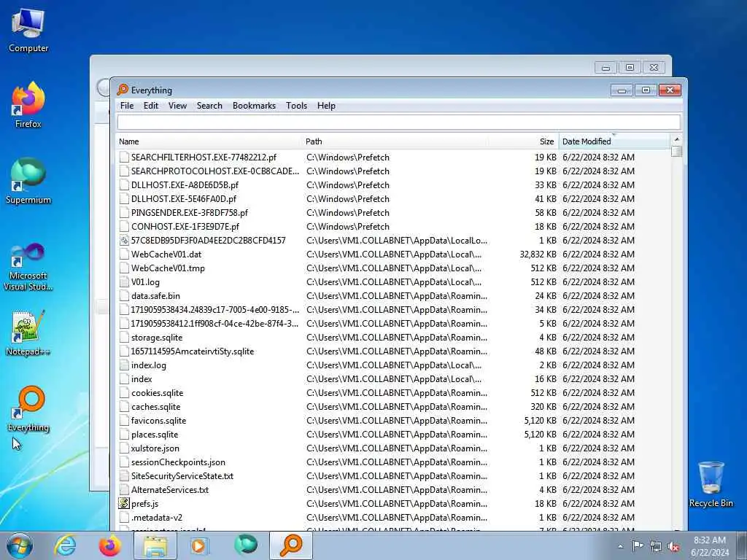Screen dimensions: 747x560
Task: Click the icon of 57C8EDB95DF3F0AD4EE2DC2B8CFD4157
Action: [x=124, y=241]
